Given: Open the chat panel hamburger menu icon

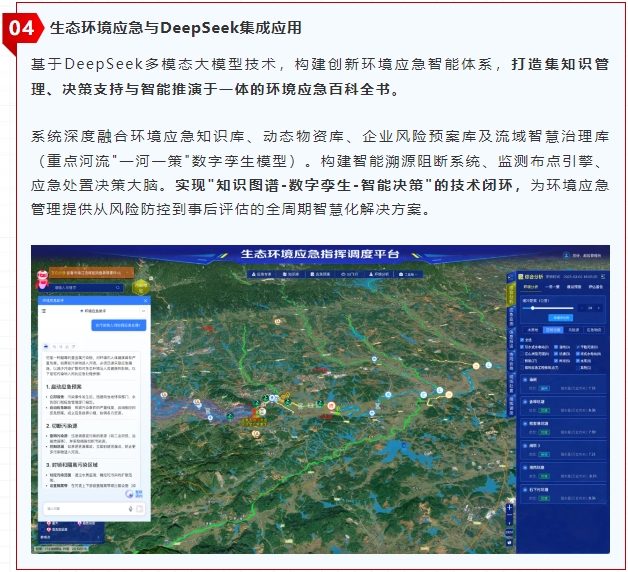Looking at the screenshot, I should click(x=44, y=311).
